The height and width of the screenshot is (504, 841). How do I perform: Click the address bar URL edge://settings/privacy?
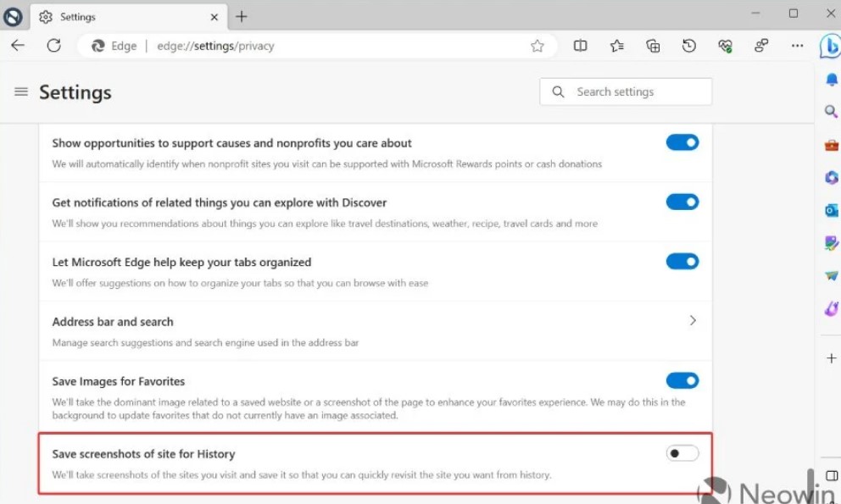[215, 46]
